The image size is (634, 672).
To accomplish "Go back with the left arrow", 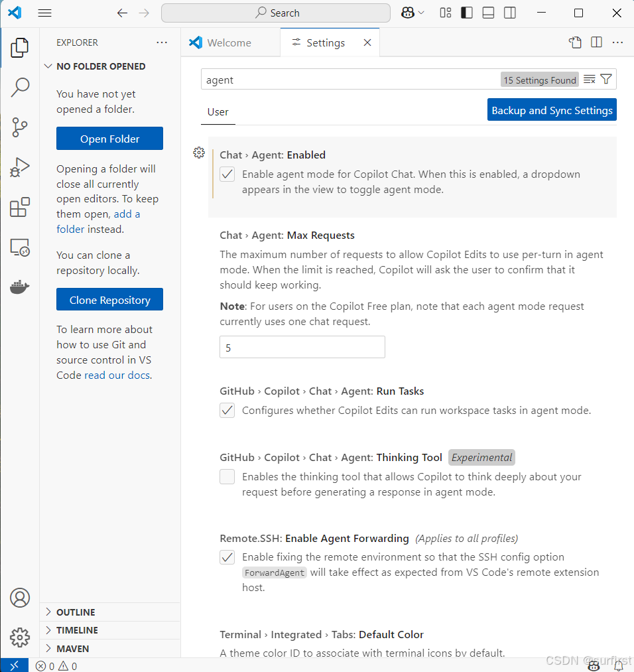I will (x=122, y=13).
